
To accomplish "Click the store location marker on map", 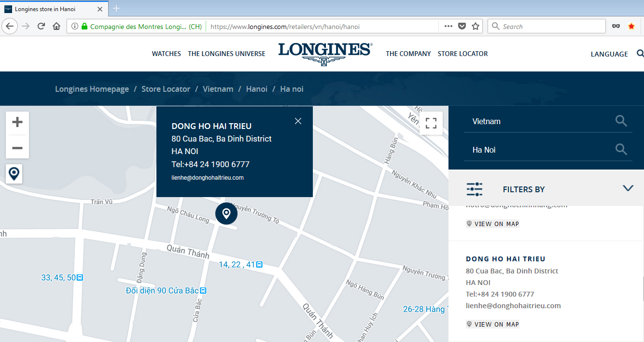I will 226,213.
